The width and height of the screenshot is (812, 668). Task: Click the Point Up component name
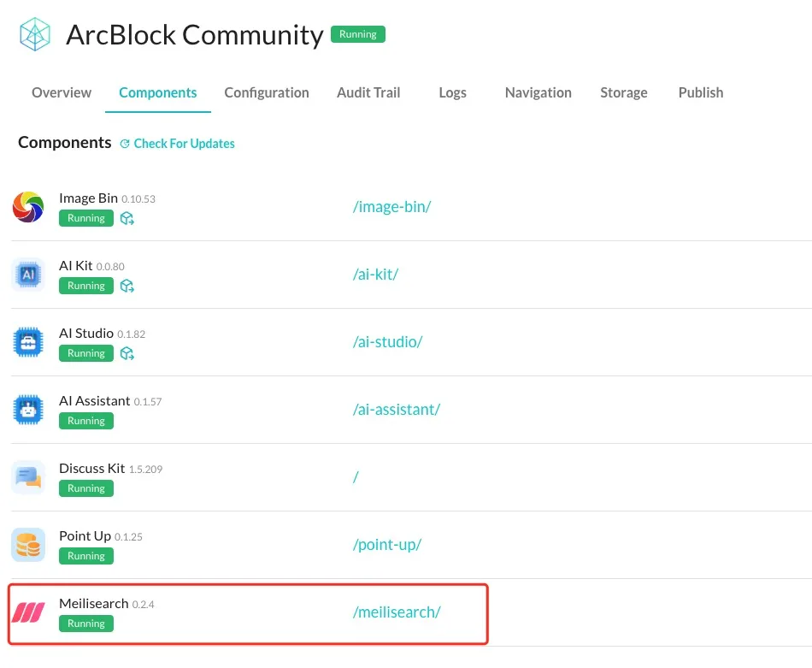tap(85, 535)
